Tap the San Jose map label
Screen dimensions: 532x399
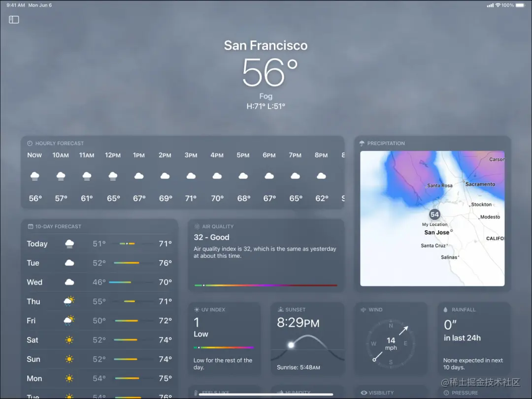pyautogui.click(x=436, y=233)
